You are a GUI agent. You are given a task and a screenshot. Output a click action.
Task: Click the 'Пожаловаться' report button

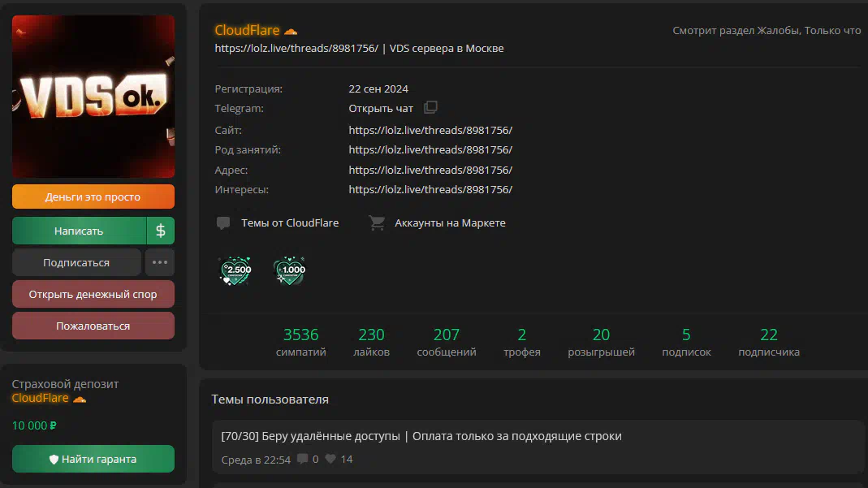pyautogui.click(x=93, y=326)
